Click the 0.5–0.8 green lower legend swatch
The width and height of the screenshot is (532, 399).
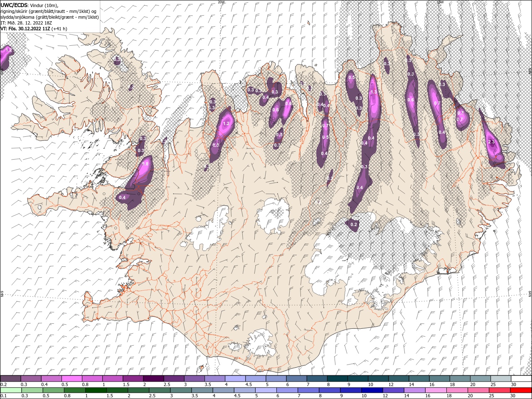(54, 390)
